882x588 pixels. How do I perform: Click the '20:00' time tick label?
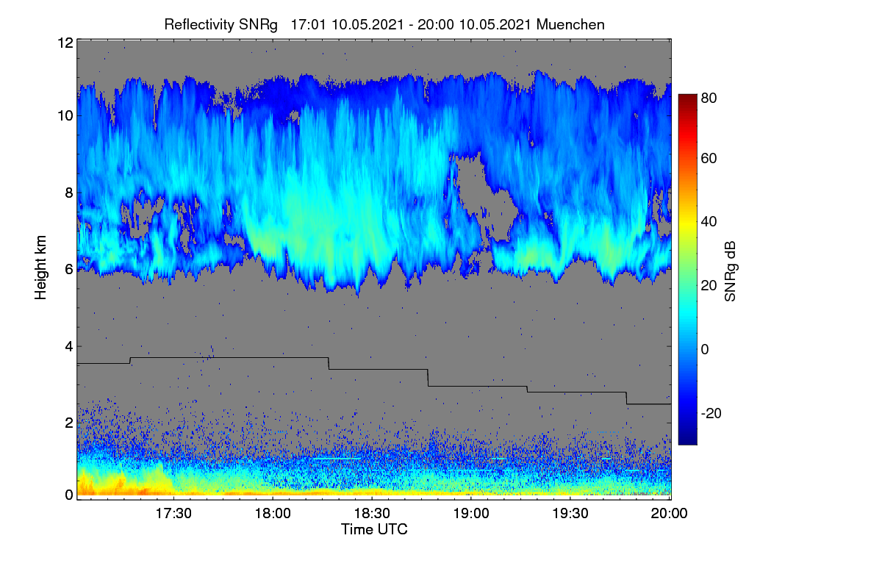670,514
